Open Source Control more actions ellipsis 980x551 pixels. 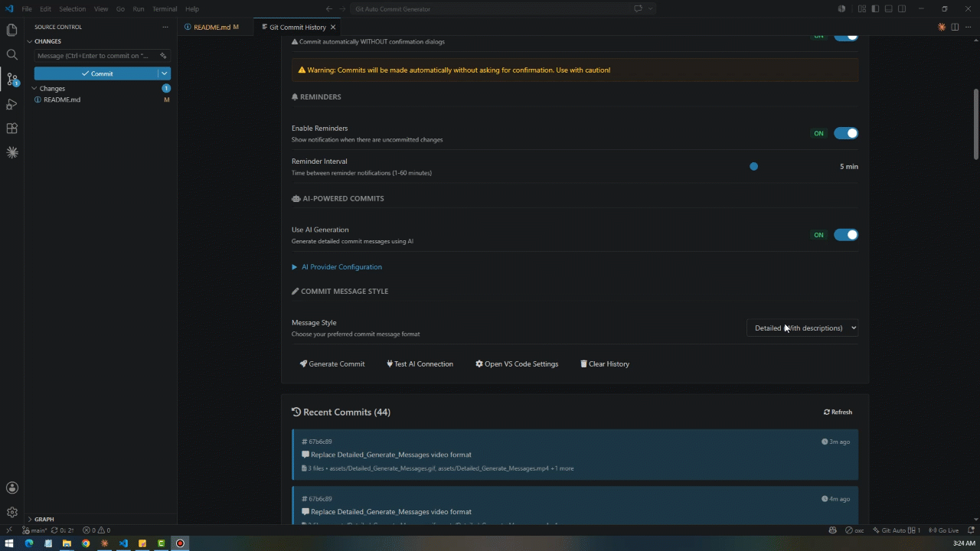(x=165, y=27)
